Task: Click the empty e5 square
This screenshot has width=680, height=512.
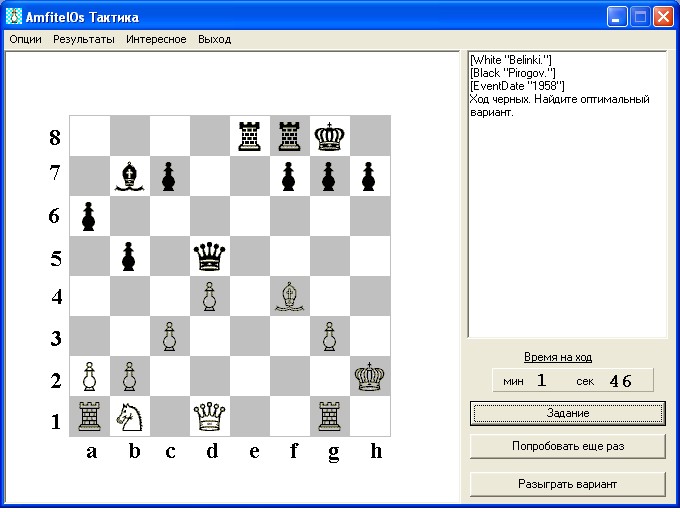Action: click(250, 256)
